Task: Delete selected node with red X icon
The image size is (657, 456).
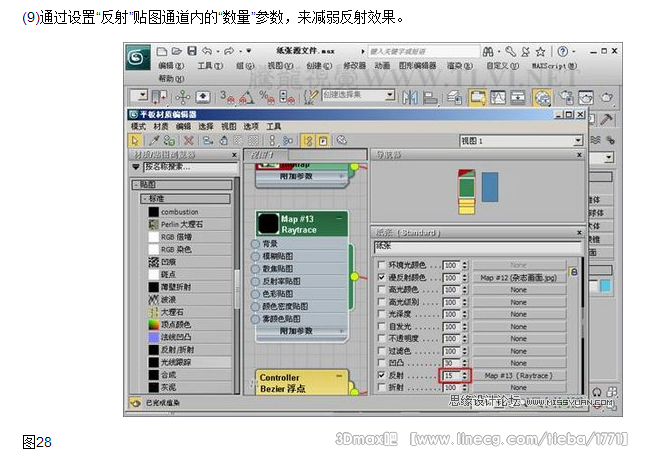Action: [189, 141]
